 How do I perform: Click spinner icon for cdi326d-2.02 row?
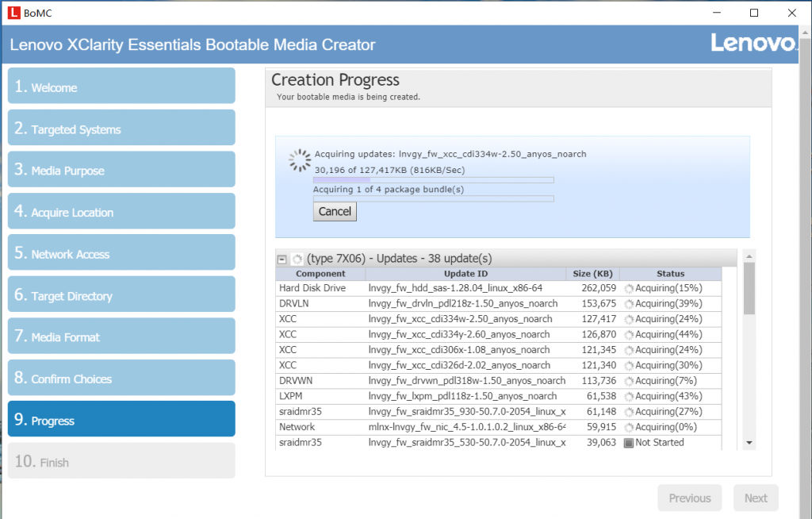[x=629, y=366]
